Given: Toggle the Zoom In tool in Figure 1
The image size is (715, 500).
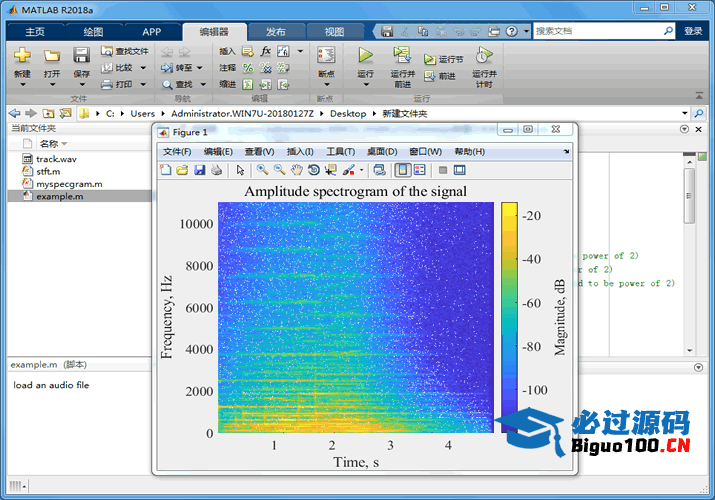Looking at the screenshot, I should point(262,170).
